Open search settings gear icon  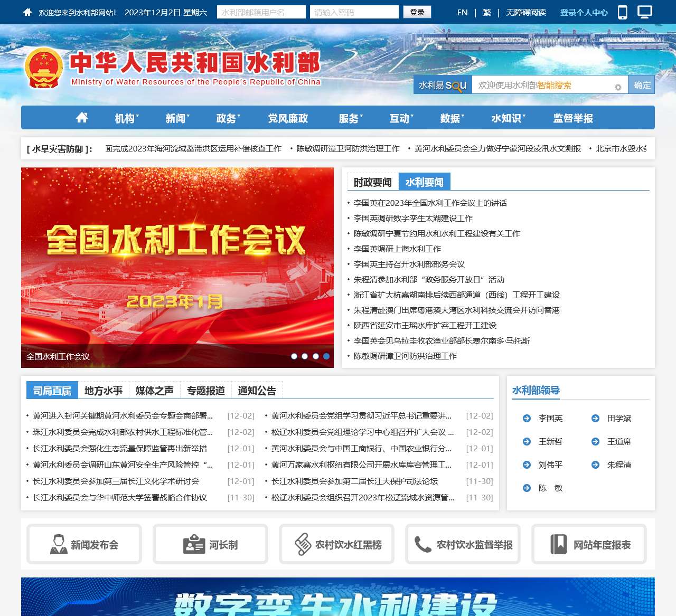point(618,87)
